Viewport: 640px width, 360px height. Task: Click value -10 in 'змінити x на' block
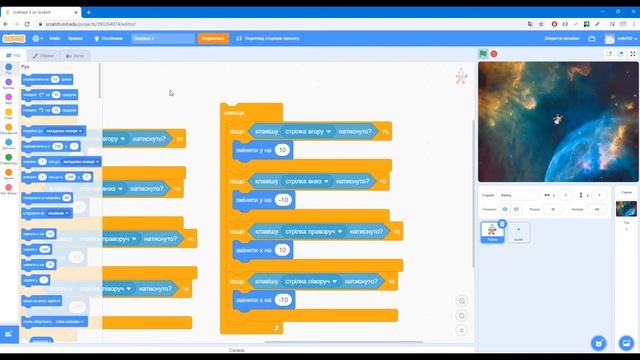tap(283, 300)
